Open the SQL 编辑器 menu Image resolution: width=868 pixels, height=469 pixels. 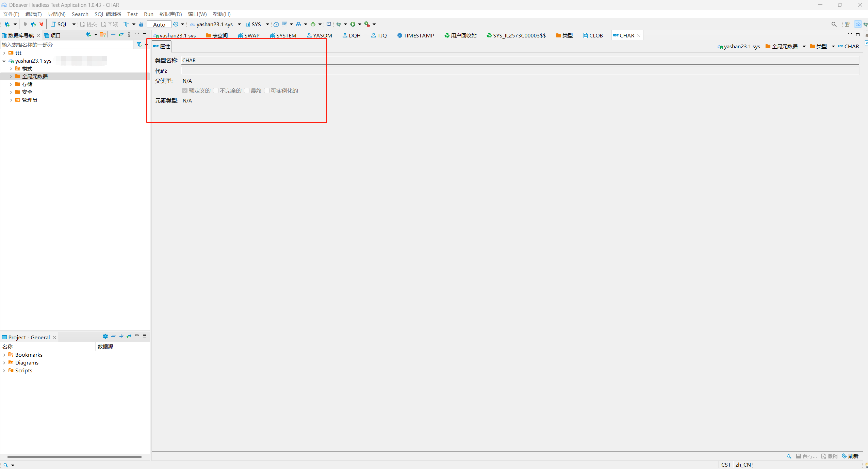point(108,14)
